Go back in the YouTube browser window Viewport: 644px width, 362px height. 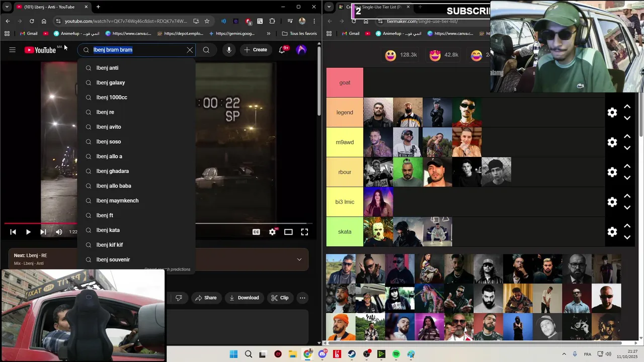pos(8,21)
